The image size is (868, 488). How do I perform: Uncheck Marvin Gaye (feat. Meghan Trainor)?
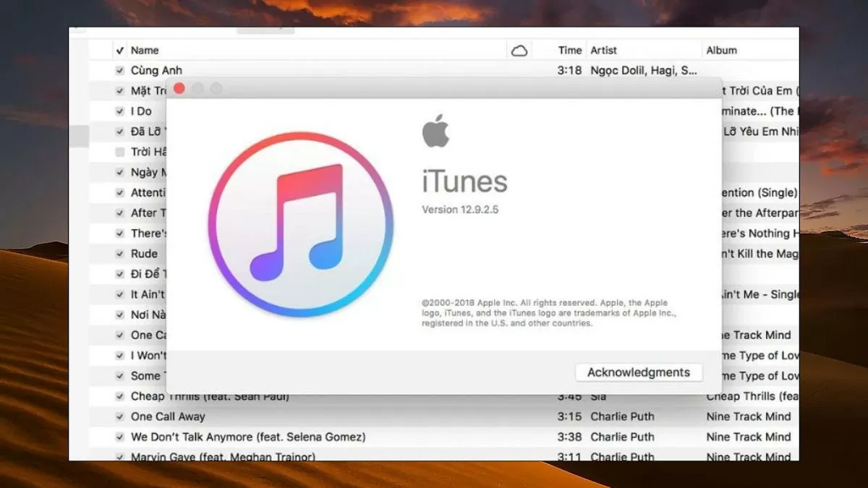pyautogui.click(x=120, y=457)
